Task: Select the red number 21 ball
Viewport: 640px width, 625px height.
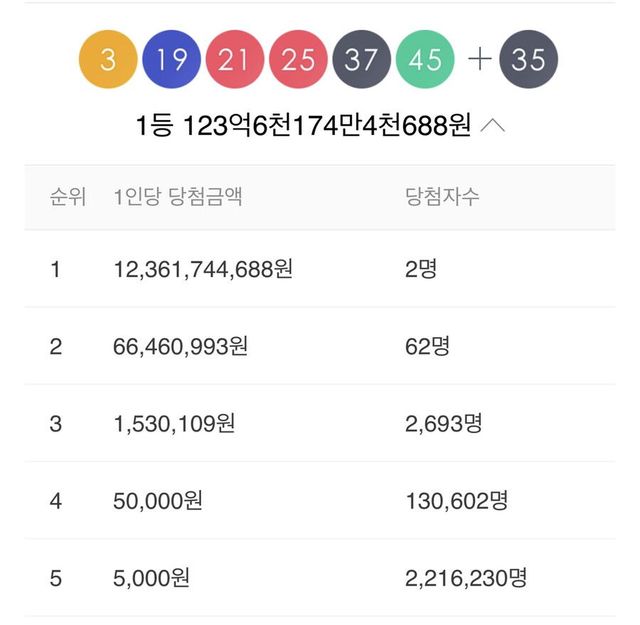Action: pos(235,60)
